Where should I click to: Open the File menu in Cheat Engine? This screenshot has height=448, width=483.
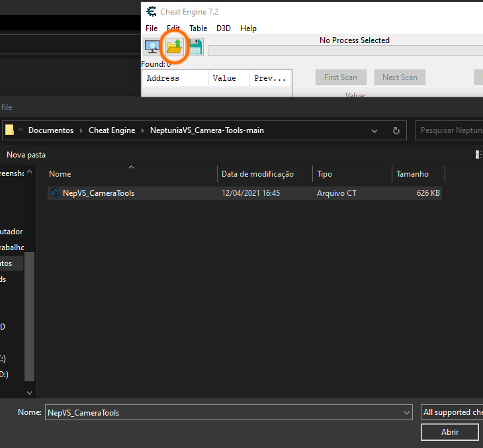pos(152,28)
